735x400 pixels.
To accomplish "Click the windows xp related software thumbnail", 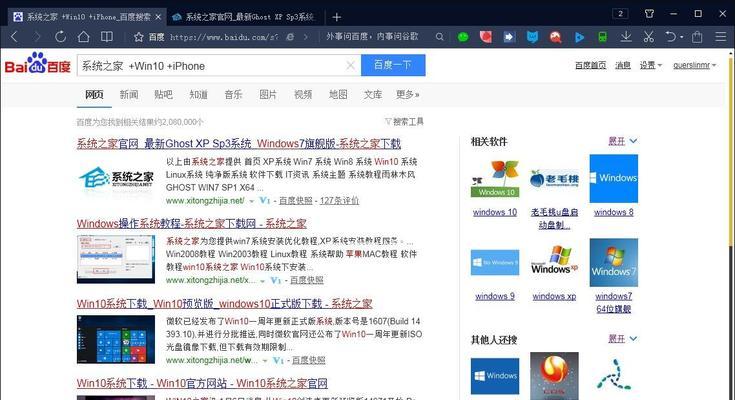I will point(555,261).
